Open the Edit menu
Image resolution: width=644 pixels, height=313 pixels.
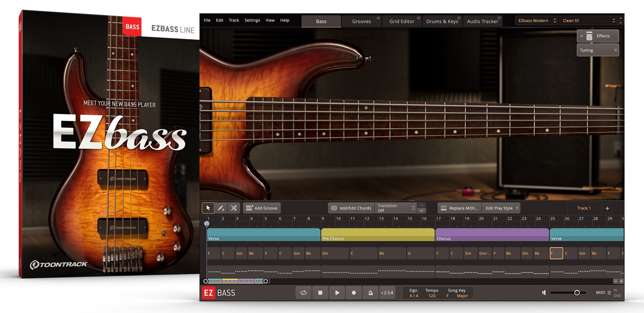tap(219, 20)
